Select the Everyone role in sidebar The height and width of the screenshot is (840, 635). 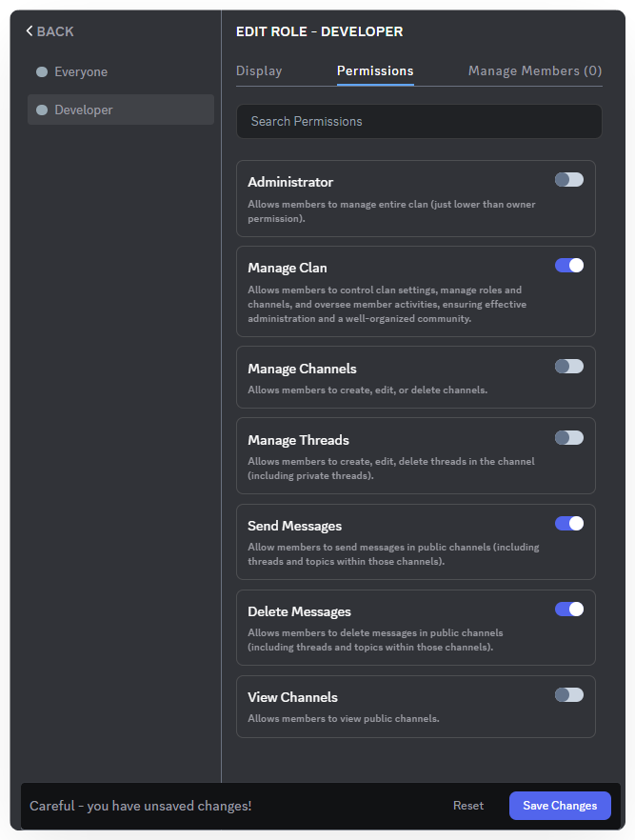(81, 72)
